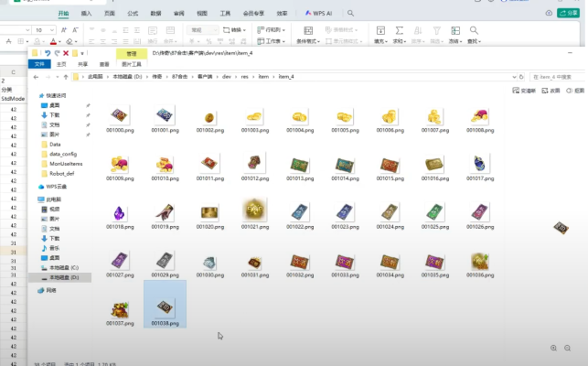Viewport: 588px width, 366px height.
Task: Open the Robot_def folder in sidebar
Action: point(60,172)
